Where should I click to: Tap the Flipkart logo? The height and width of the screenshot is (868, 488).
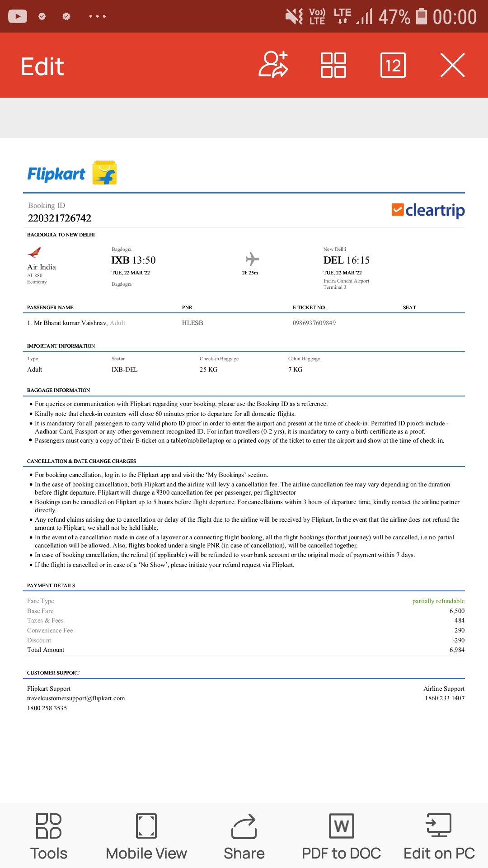(72, 173)
